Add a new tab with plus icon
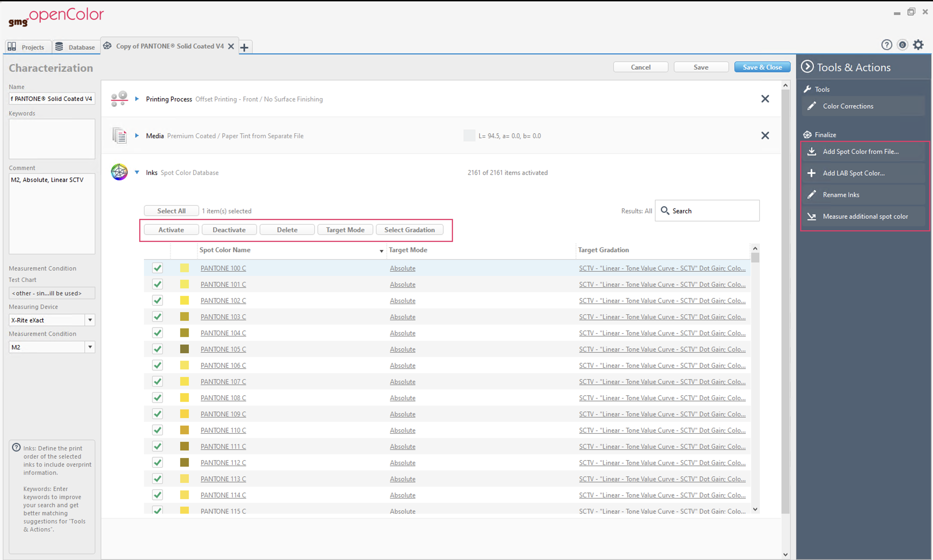 pos(244,48)
